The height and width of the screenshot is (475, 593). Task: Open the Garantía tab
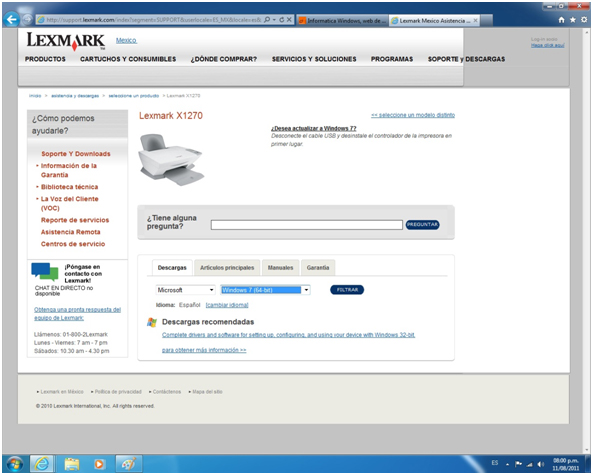click(318, 267)
